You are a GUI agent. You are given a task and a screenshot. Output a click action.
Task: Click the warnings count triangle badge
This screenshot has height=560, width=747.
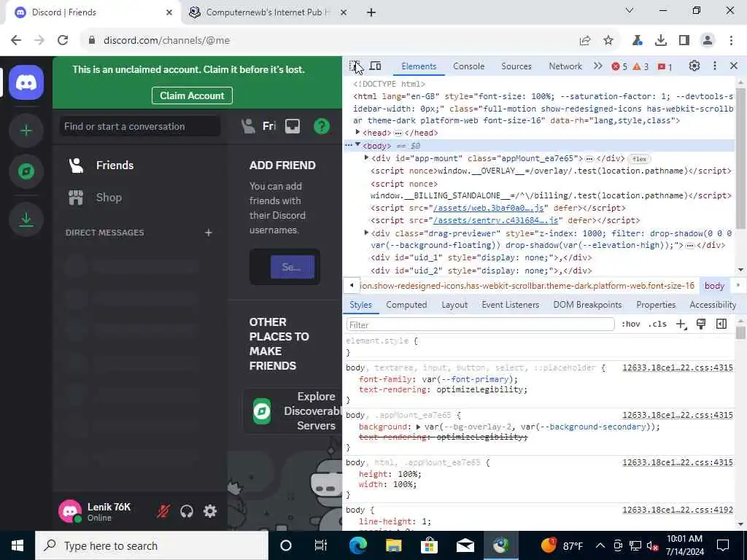coord(640,66)
